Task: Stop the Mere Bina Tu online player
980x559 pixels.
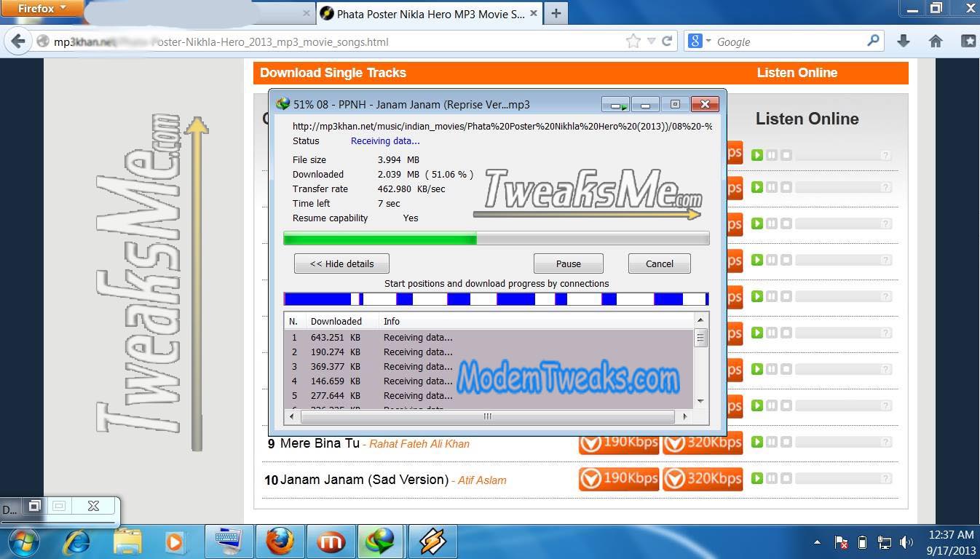Action: pyautogui.click(x=786, y=442)
